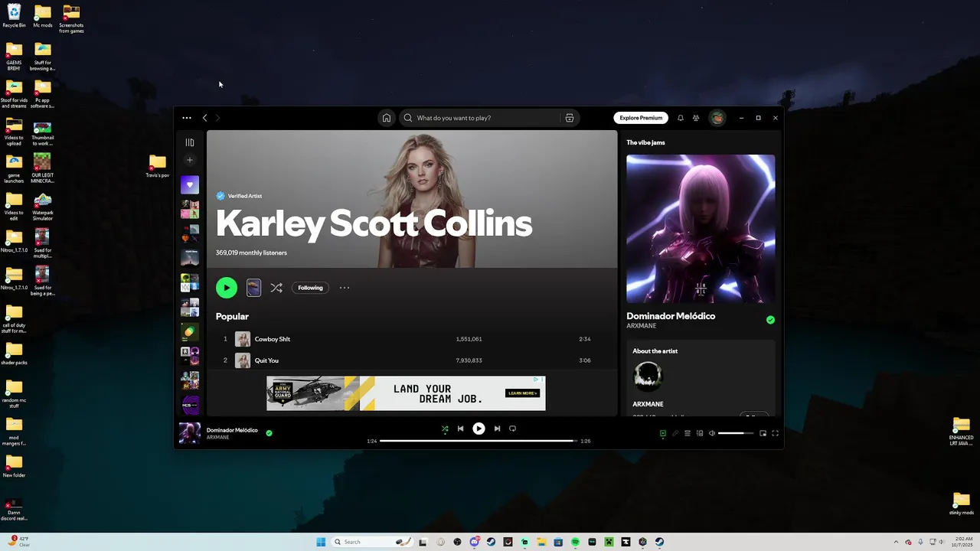Open Dominador Melódico title in the right panel
Screen dimensions: 980x551
[671, 316]
